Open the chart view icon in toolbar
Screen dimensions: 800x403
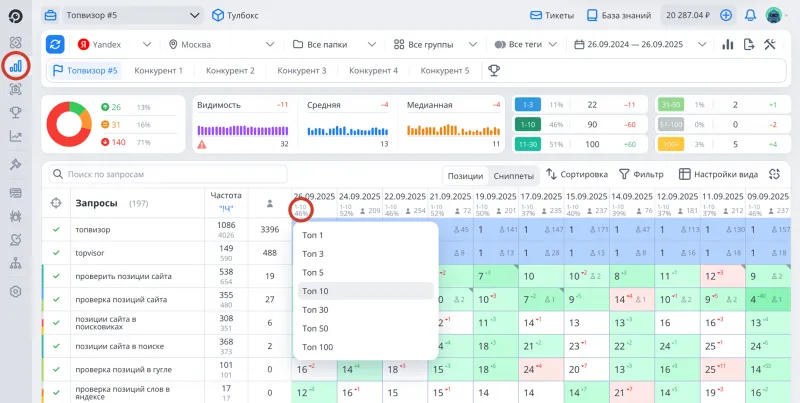click(x=726, y=45)
